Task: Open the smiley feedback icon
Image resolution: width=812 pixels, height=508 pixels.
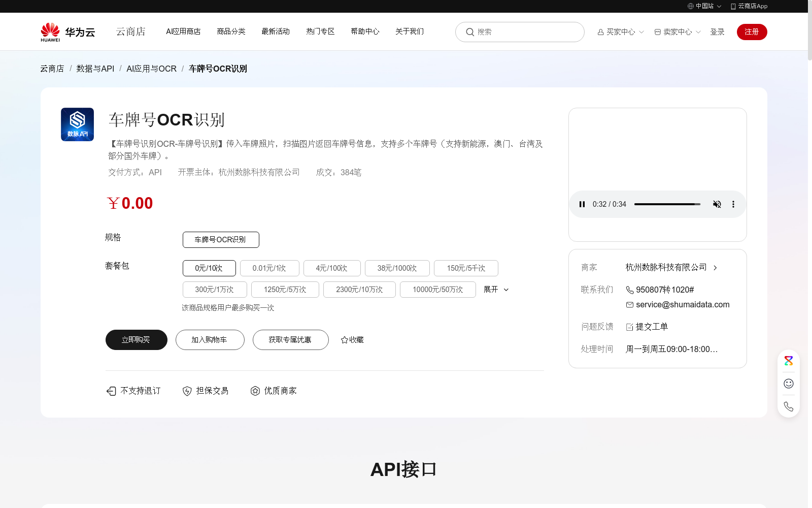Action: [x=789, y=384]
